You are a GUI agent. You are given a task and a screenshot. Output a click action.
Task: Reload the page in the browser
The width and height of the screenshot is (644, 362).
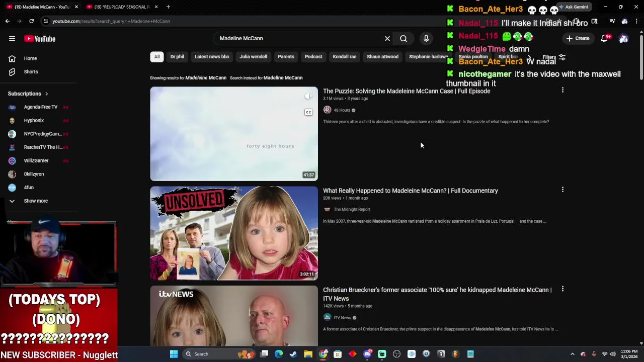click(x=31, y=21)
